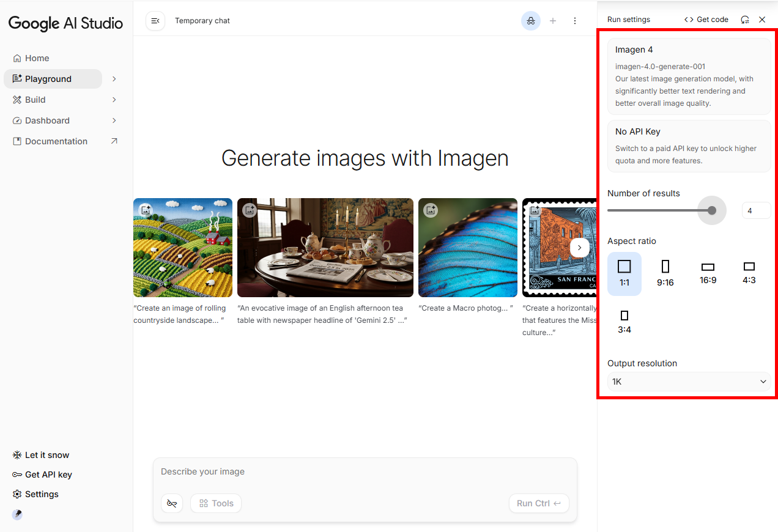Screen dimensions: 778x532
Task: Go to Home in the sidebar
Action: (37, 58)
